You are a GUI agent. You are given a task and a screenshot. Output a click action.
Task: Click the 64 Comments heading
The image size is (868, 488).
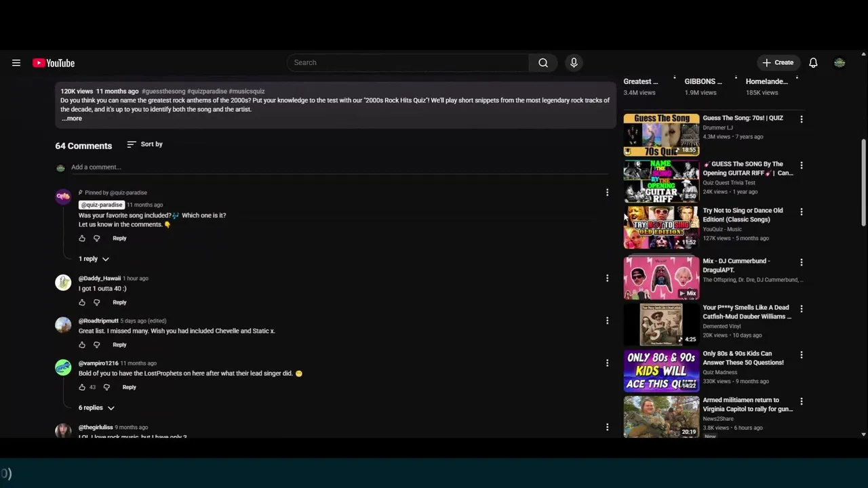point(83,146)
